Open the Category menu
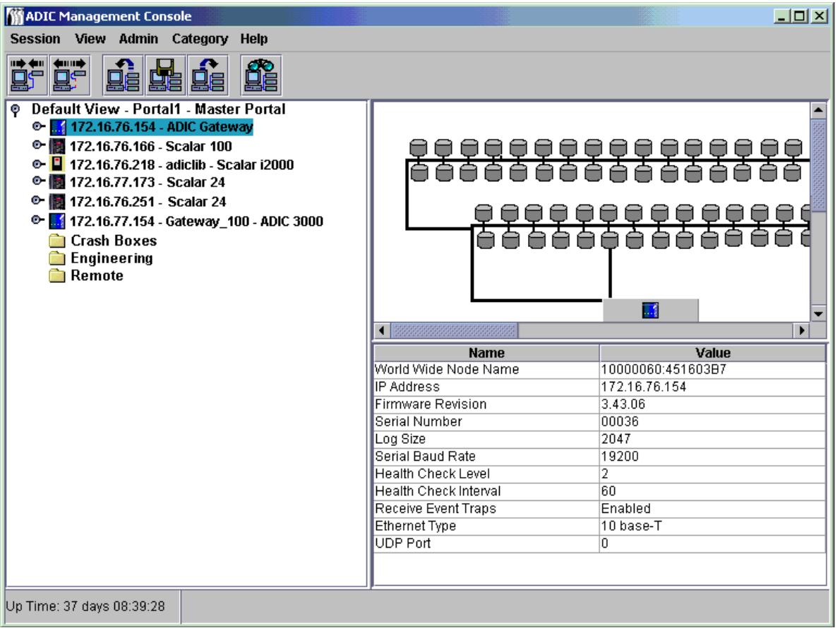 tap(200, 39)
